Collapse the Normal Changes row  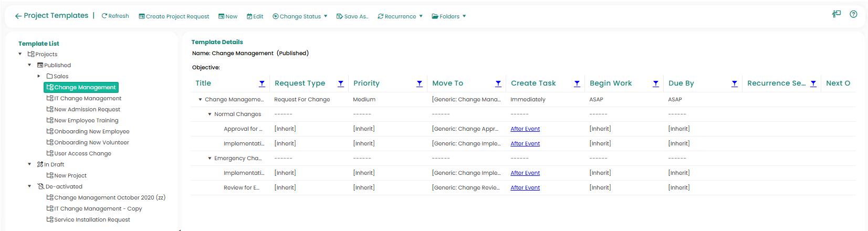point(210,114)
